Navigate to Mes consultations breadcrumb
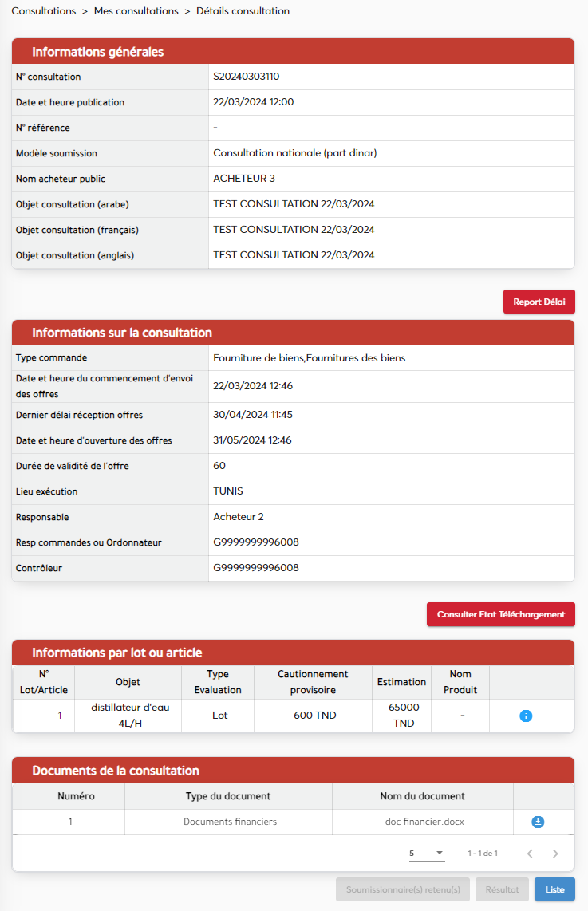The height and width of the screenshot is (911, 588). click(136, 11)
